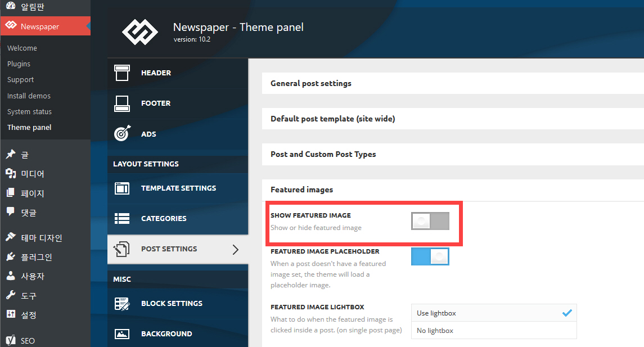Open the Install demos link
The width and height of the screenshot is (644, 347).
tap(29, 96)
